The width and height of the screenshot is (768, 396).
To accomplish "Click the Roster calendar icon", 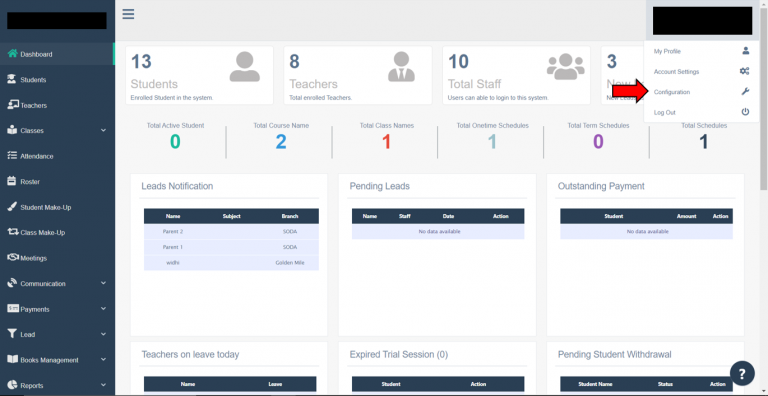I will pos(12,181).
